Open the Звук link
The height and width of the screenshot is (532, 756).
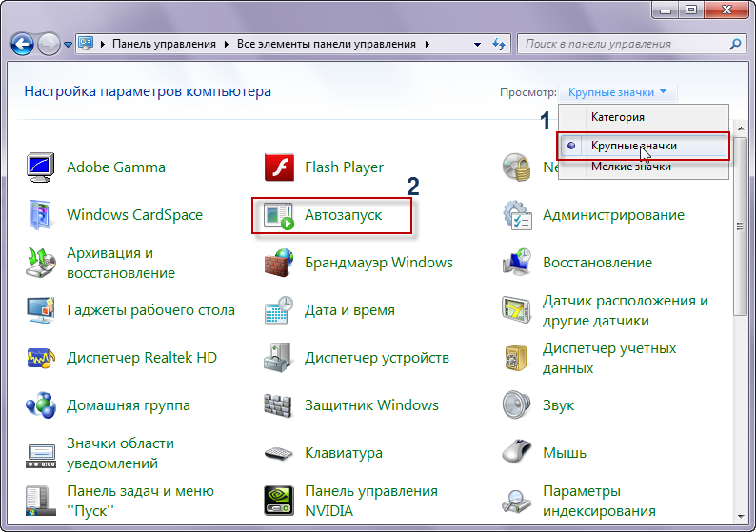(x=558, y=405)
